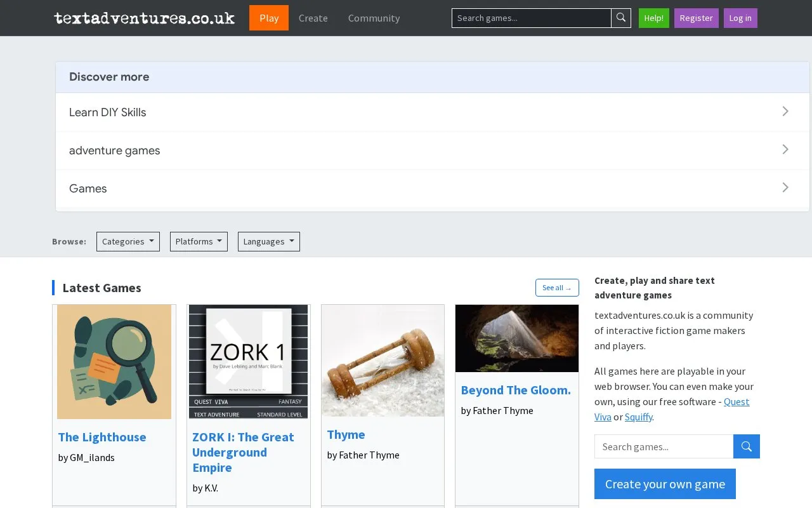Click the green Help! button
This screenshot has height=508, width=812.
tap(654, 18)
